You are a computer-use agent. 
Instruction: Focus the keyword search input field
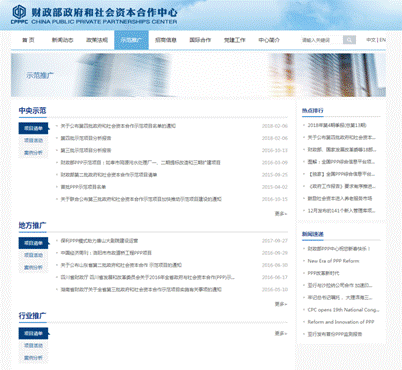click(322, 40)
